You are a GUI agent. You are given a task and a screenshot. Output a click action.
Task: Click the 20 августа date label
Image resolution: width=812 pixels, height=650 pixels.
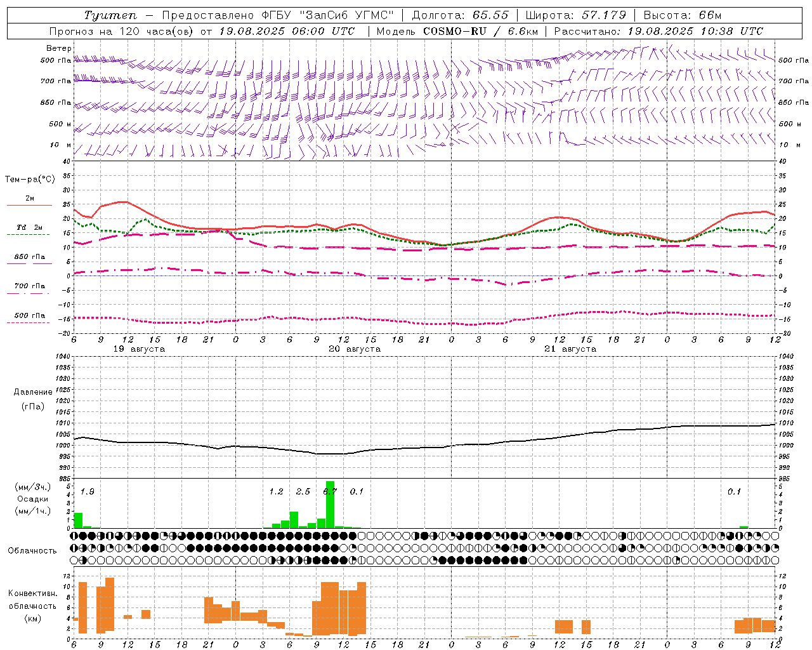(x=355, y=349)
